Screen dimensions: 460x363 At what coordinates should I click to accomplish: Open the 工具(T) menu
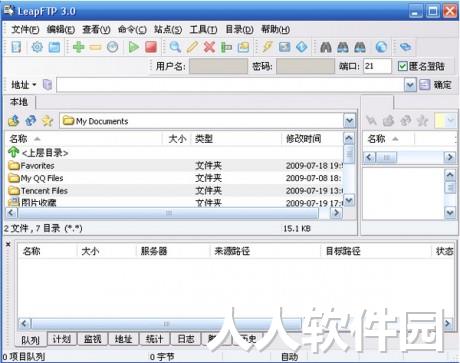[x=203, y=30]
